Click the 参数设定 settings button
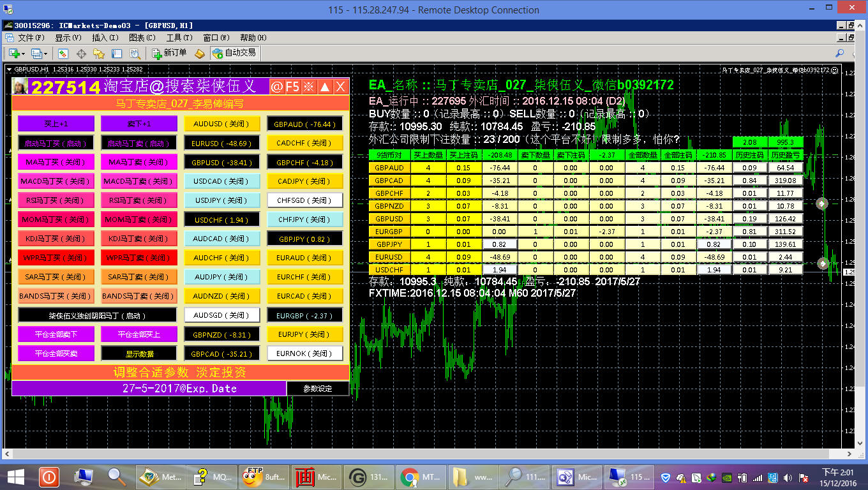868x490 pixels. click(318, 389)
